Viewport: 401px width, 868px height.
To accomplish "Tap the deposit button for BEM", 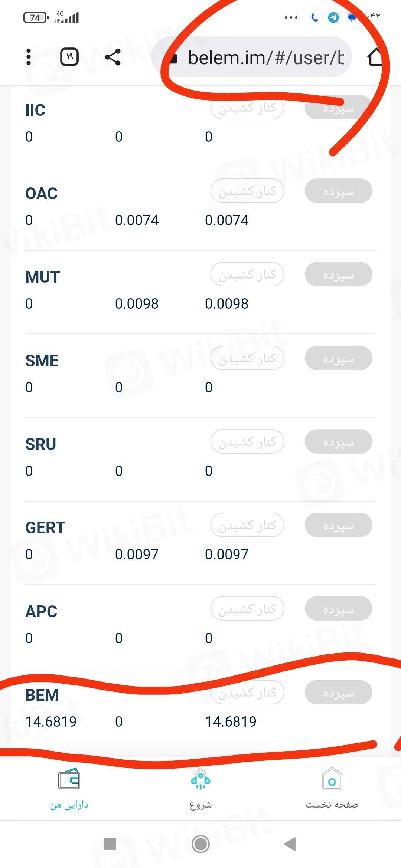I will tap(338, 692).
